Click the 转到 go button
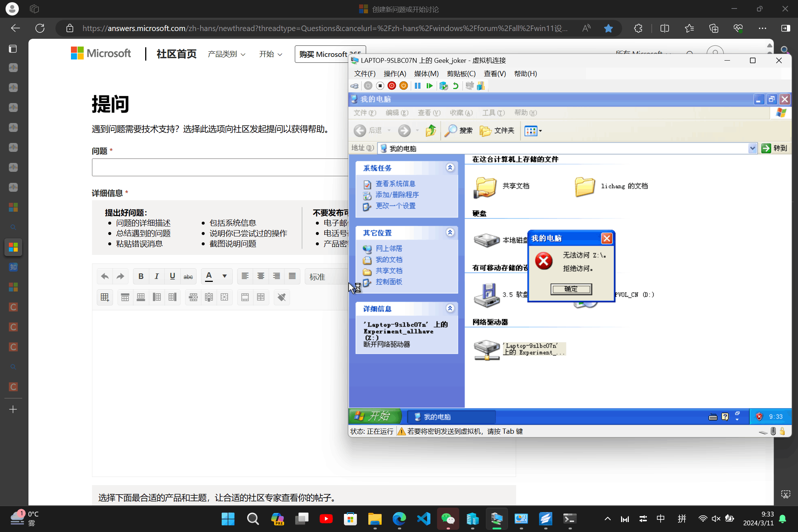 (774, 148)
